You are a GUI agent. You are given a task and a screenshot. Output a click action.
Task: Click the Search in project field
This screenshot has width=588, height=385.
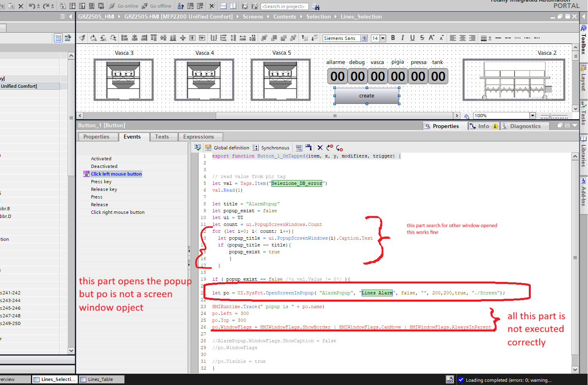(x=285, y=6)
